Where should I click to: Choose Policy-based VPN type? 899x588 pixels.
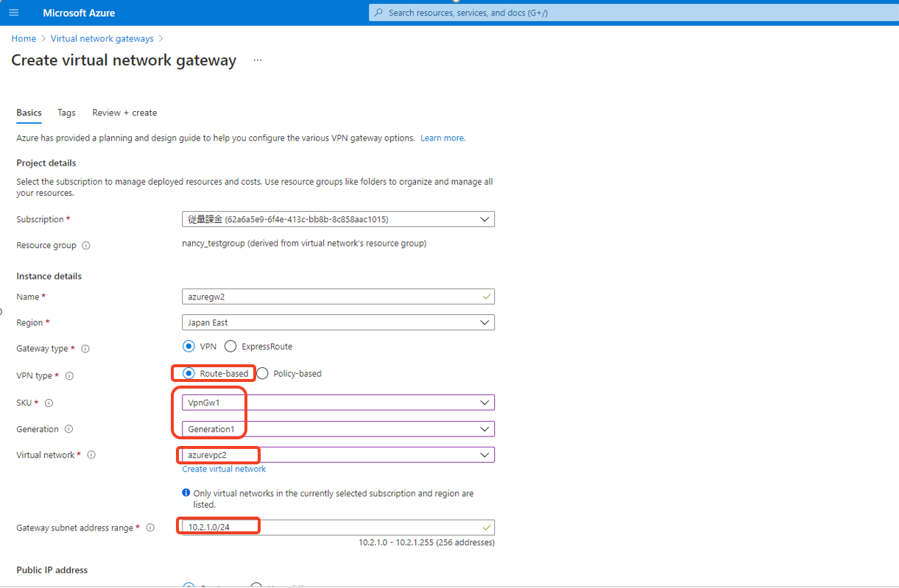tap(262, 373)
